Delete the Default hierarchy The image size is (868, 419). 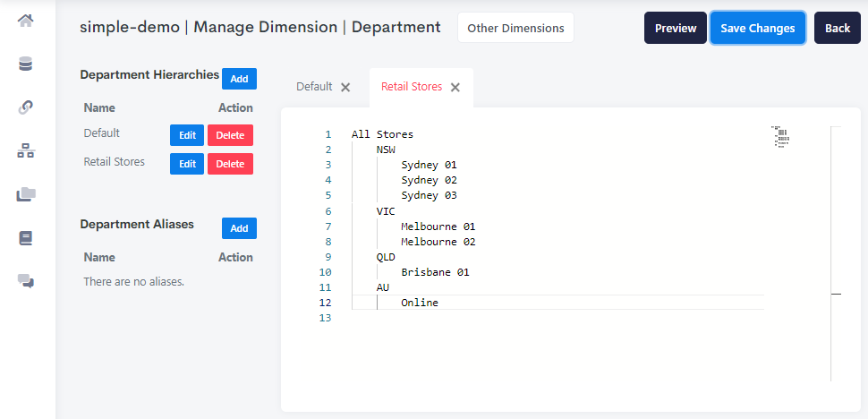click(x=230, y=135)
